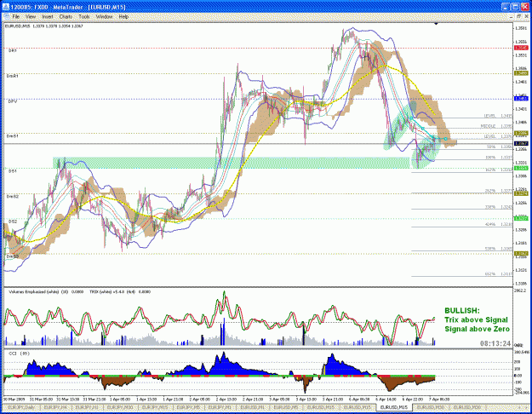
Task: Open the View menu
Action: pyautogui.click(x=31, y=16)
